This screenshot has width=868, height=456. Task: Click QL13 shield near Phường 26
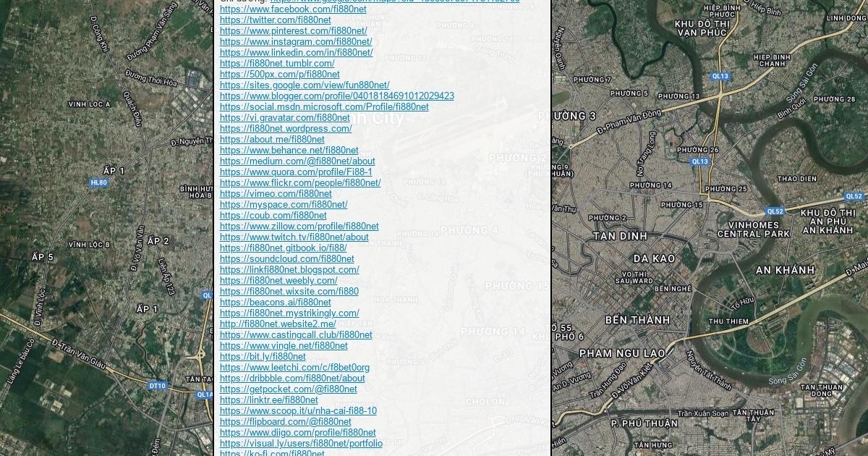[x=699, y=161]
